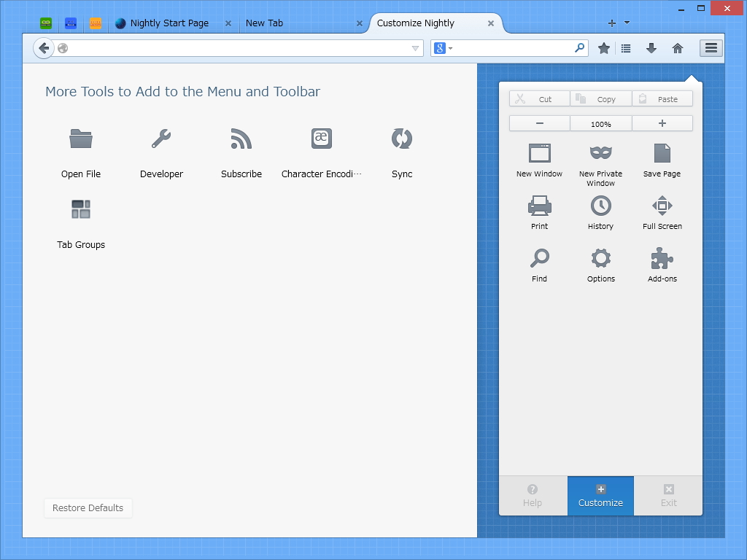Click the orange pinned tab
This screenshot has width=747, height=560.
pos(96,23)
